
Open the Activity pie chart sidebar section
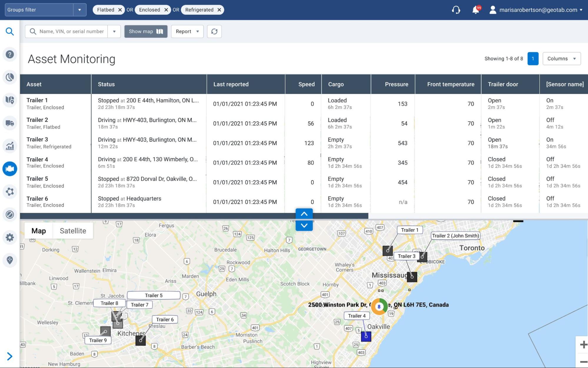pyautogui.click(x=10, y=77)
